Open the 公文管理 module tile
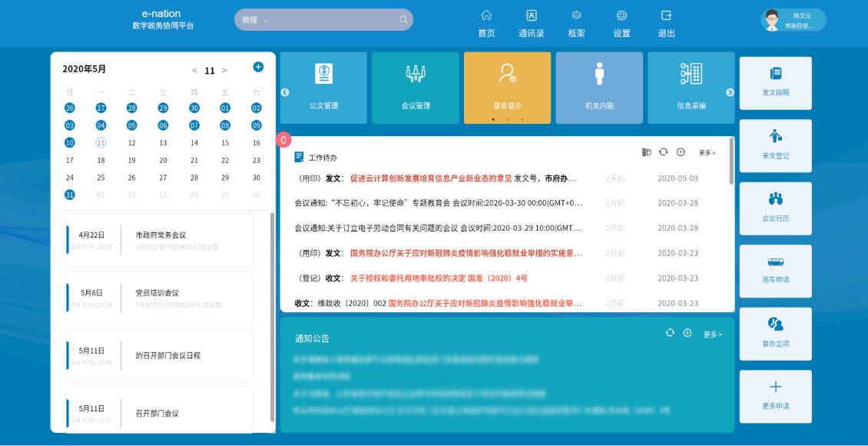Screen dimensions: 868x446 (x=323, y=88)
